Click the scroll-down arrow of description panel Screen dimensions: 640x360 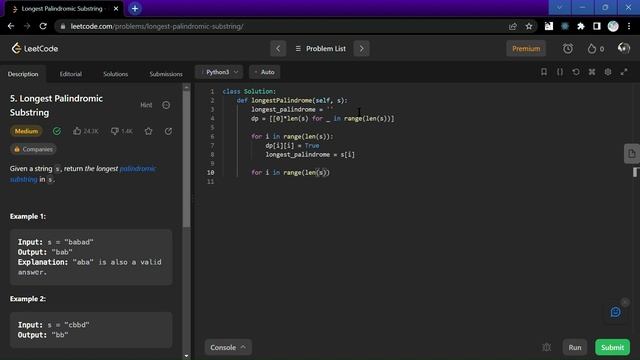click(187, 356)
